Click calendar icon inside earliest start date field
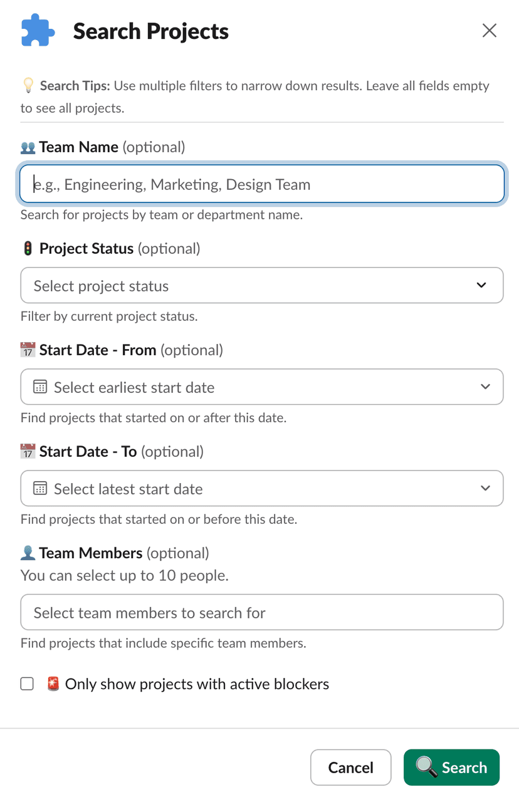This screenshot has height=812, width=519. (x=40, y=387)
